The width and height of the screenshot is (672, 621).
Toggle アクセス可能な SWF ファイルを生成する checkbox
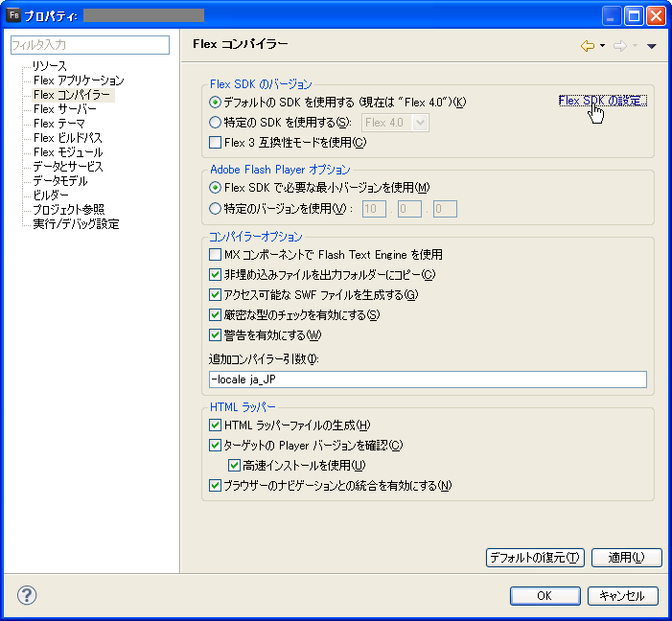coord(215,295)
